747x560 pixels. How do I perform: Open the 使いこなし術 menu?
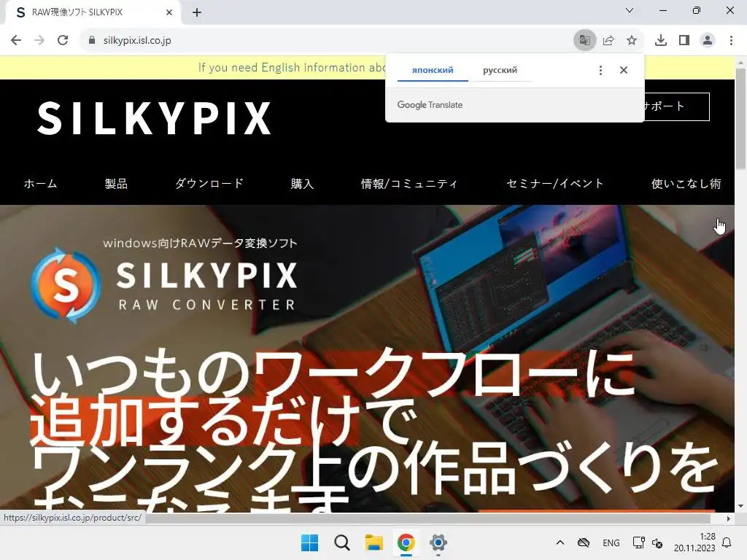click(x=686, y=184)
